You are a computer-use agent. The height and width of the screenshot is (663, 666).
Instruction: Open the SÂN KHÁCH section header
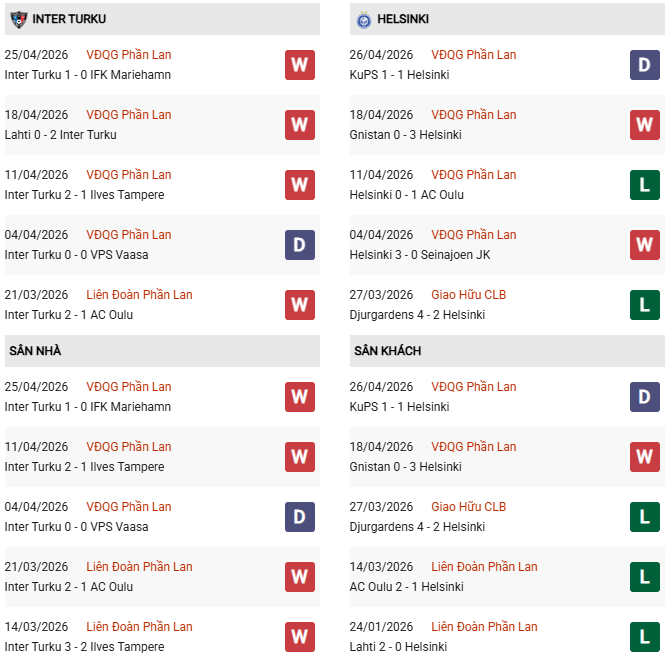387,351
